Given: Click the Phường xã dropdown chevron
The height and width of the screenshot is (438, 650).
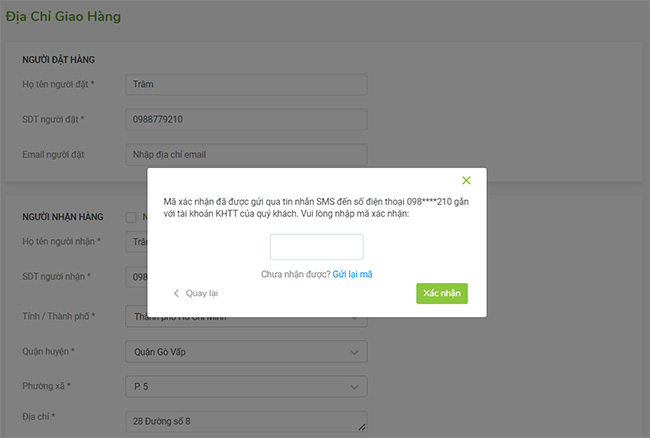Looking at the screenshot, I should tap(355, 386).
